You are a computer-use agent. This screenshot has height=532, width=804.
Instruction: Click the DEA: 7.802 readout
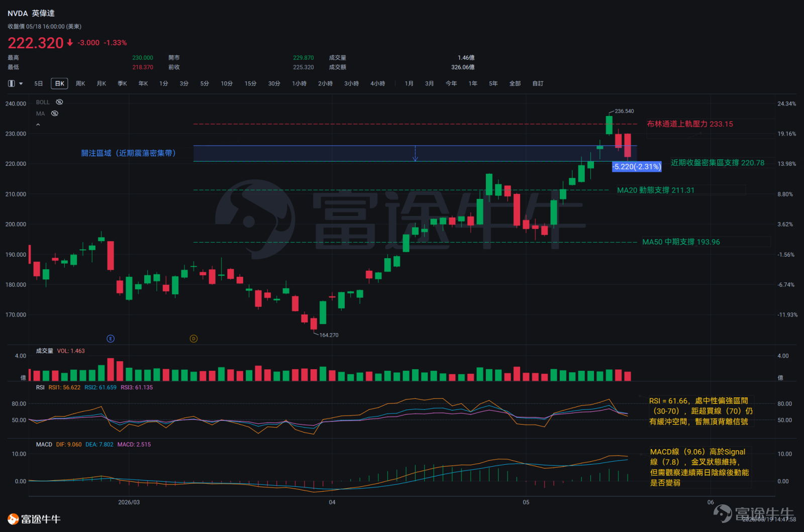click(x=99, y=445)
